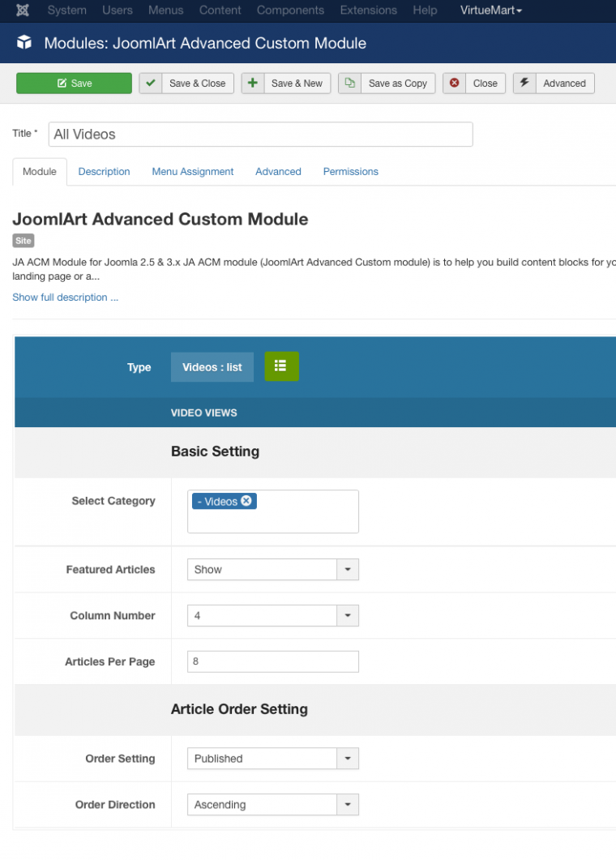This screenshot has height=860, width=616.
Task: Click the Advanced lightning bolt icon
Action: 524,83
